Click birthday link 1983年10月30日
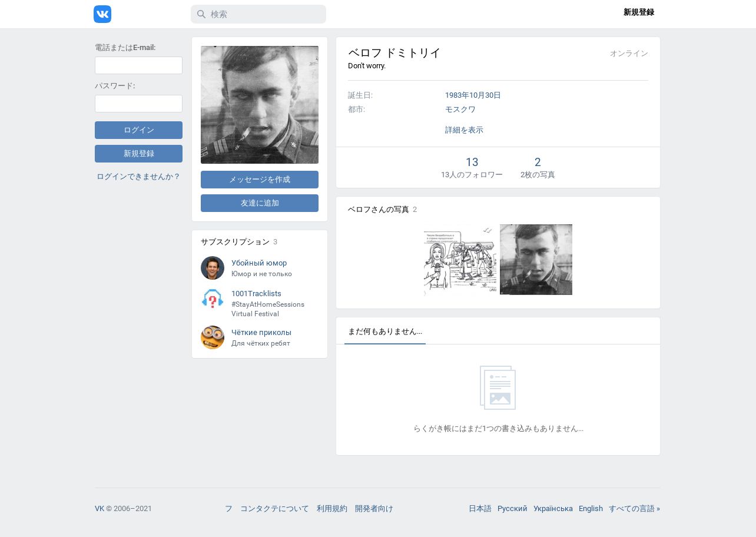The width and height of the screenshot is (756, 537). (x=473, y=95)
